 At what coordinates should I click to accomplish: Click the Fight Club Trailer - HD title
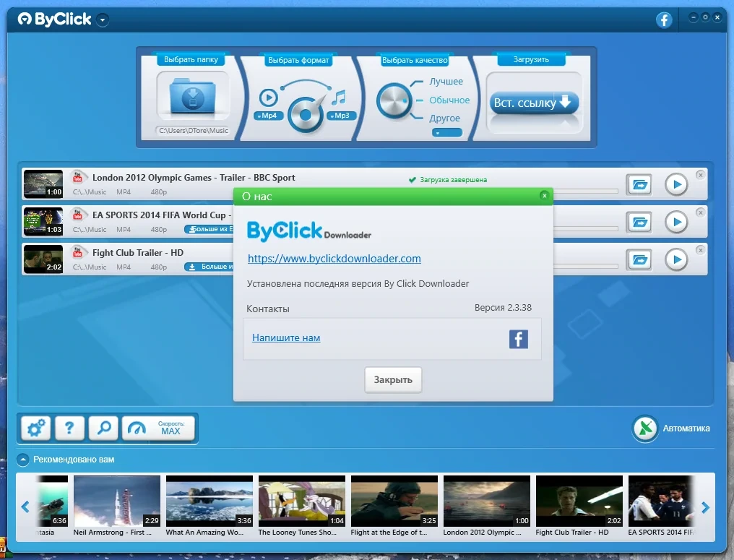click(137, 253)
